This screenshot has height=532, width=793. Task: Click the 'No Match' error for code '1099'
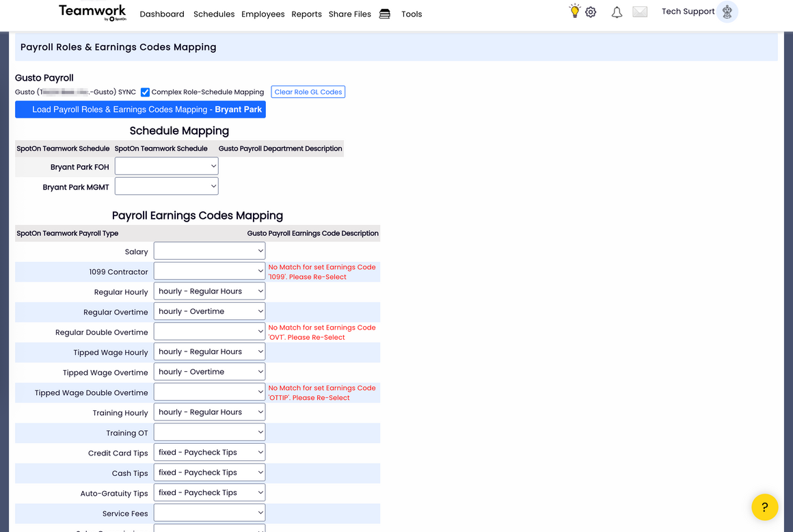coord(322,271)
